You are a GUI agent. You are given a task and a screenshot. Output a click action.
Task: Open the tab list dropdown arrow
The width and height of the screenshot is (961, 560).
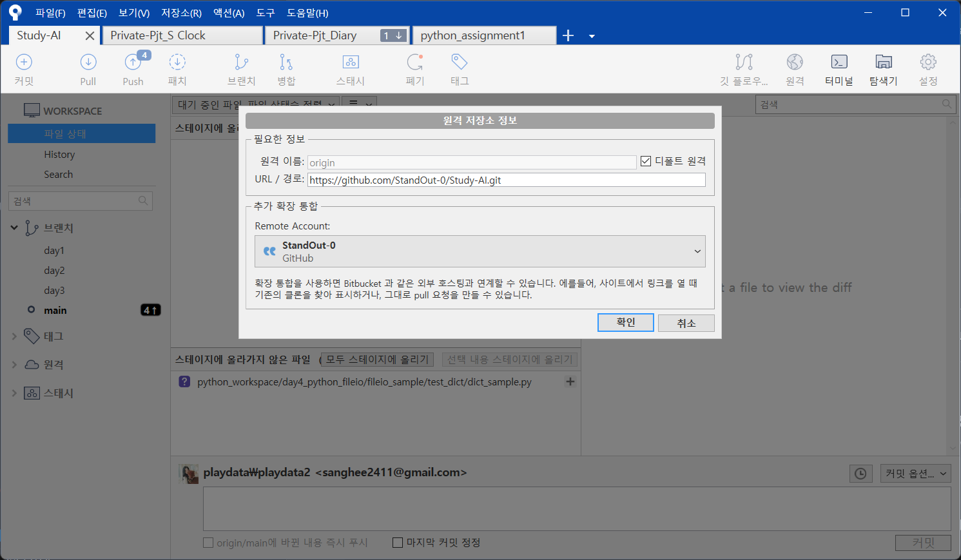tap(592, 36)
